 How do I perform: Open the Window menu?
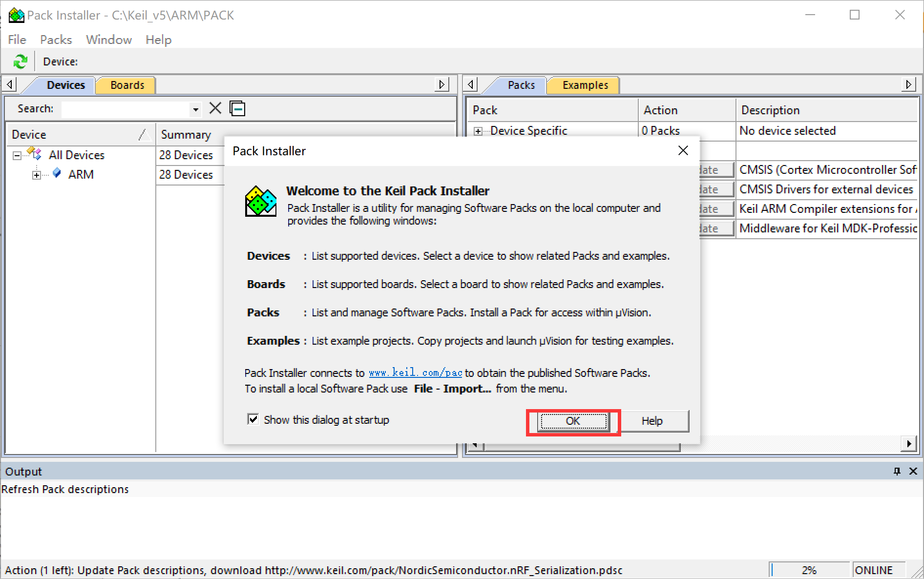(109, 40)
